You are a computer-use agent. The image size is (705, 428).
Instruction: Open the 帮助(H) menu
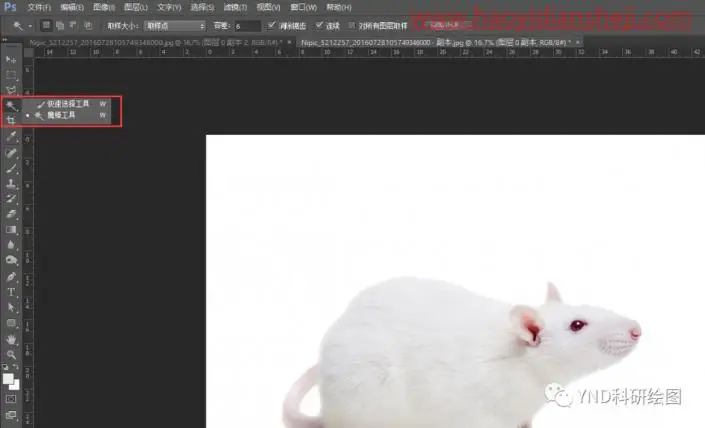point(339,8)
